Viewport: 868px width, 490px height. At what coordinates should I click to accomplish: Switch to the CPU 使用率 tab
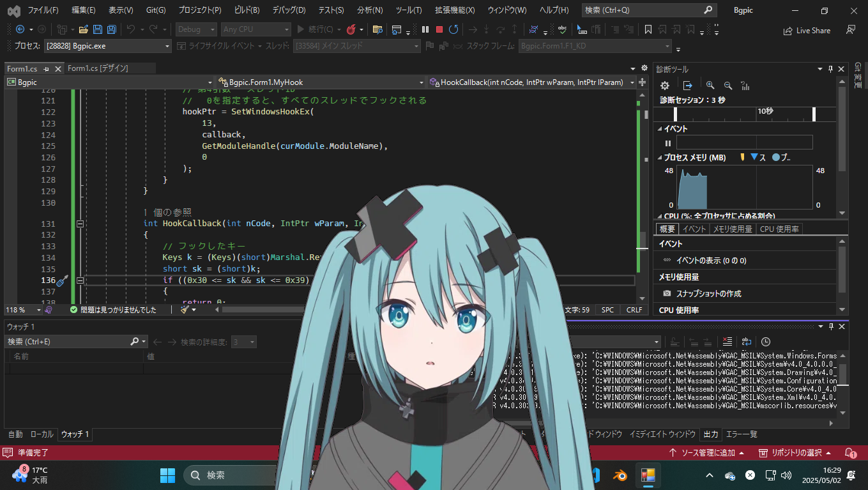(x=780, y=229)
